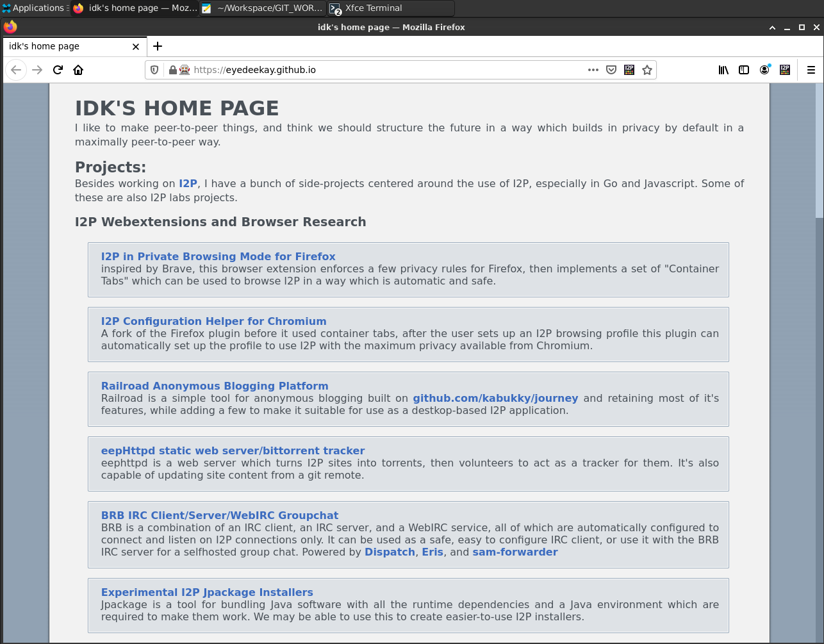Open the Applications menu
The width and height of the screenshot is (824, 644).
[33, 8]
